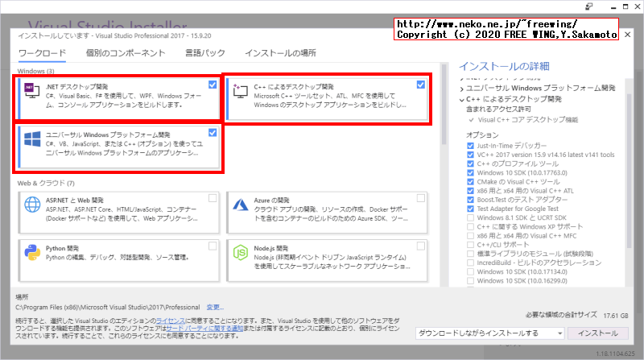Click the Universal Windows Platform logo icon
644x360 pixels.
click(x=32, y=139)
